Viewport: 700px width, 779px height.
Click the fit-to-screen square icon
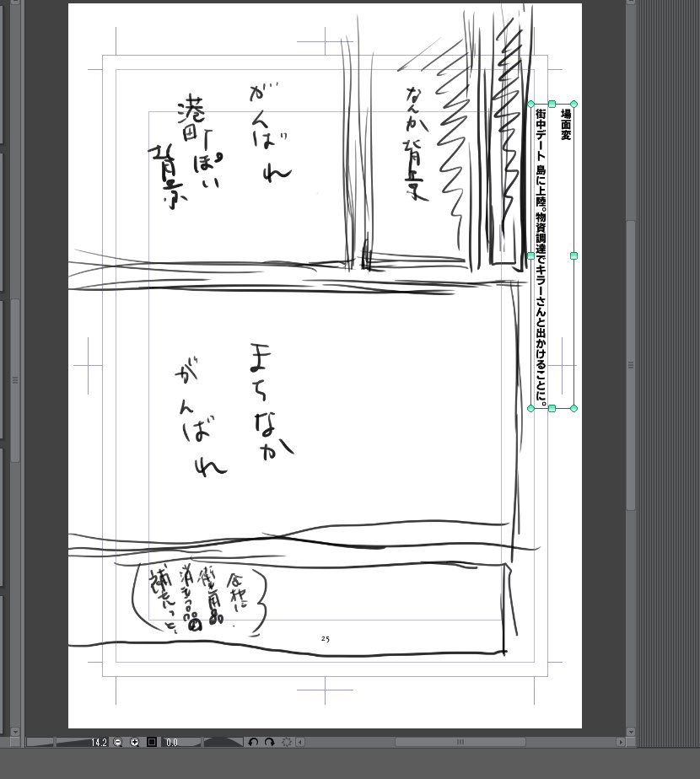(152, 742)
